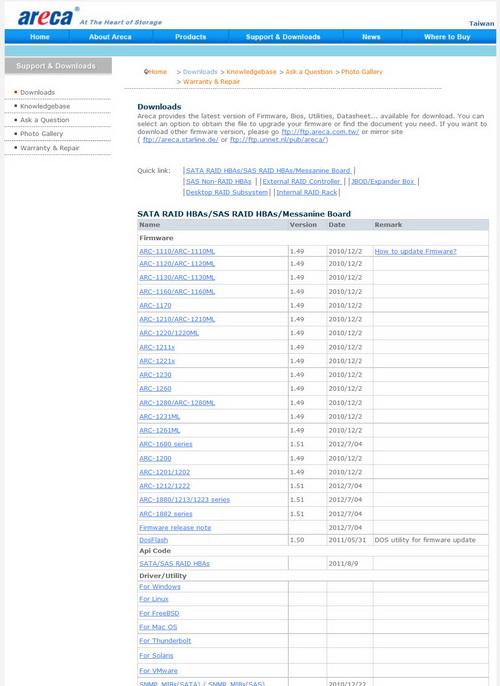Jump to SAS Non-RAID HBAs quick link
This screenshot has width=500, height=686.
coord(219,182)
